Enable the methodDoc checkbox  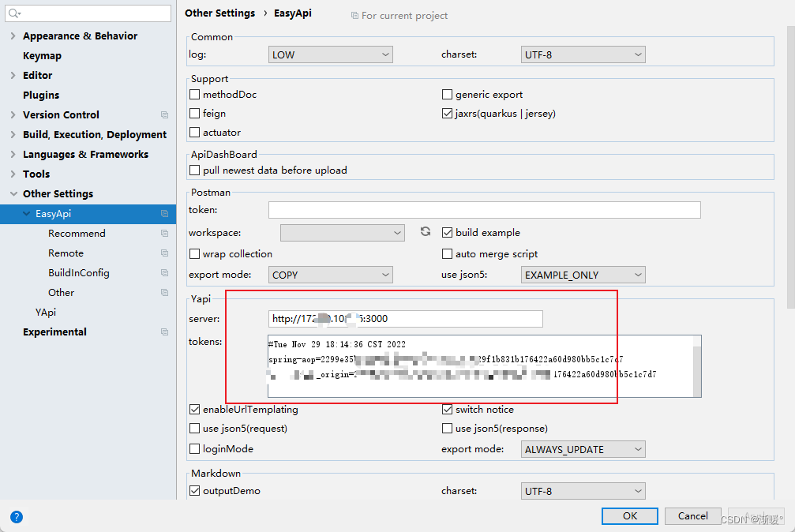pos(194,95)
